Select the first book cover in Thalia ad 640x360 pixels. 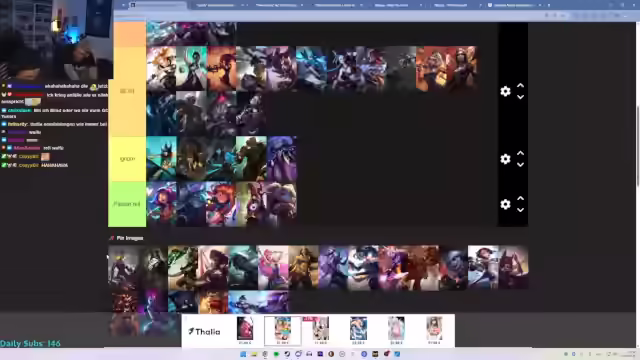pos(245,329)
